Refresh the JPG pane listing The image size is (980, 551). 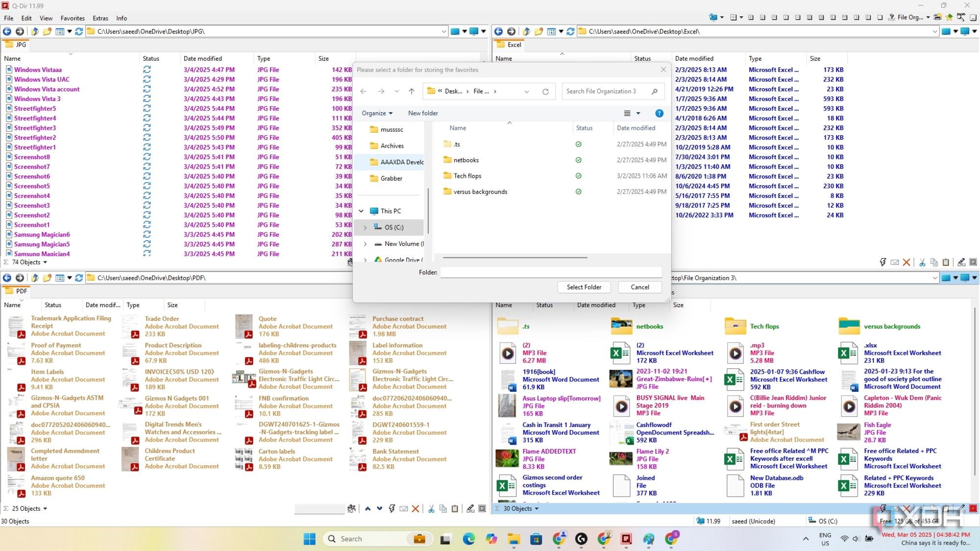78,31
